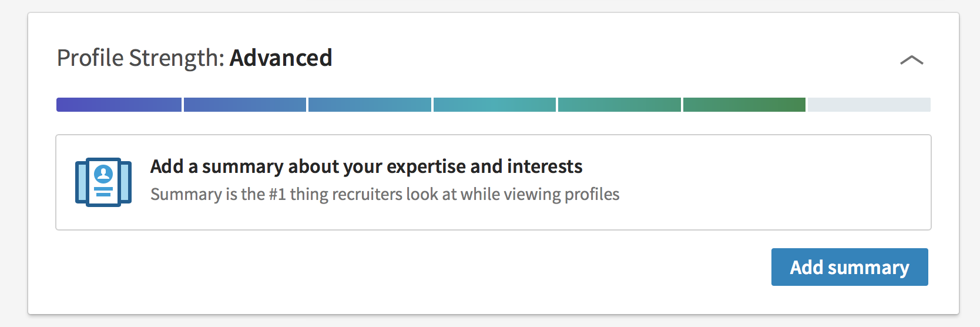Click the 'Summary is the #1 thing' description
This screenshot has height=327, width=980.
[385, 194]
